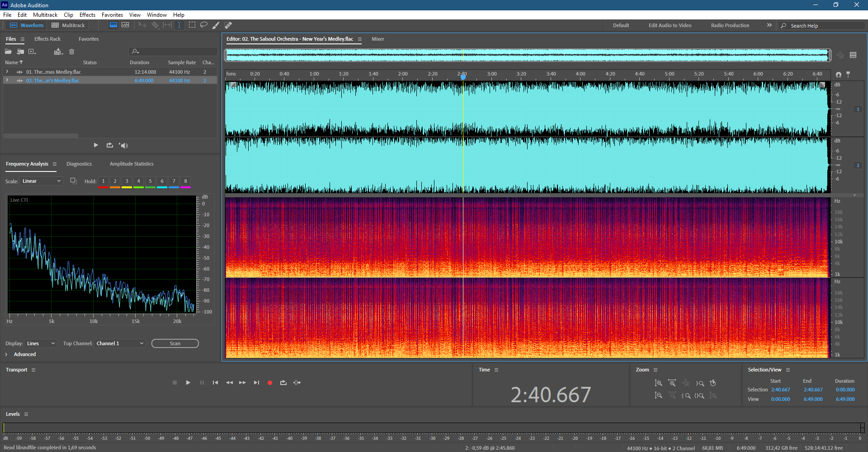Click Zoom In Amplitude icon
This screenshot has width=868, height=452.
click(x=658, y=383)
